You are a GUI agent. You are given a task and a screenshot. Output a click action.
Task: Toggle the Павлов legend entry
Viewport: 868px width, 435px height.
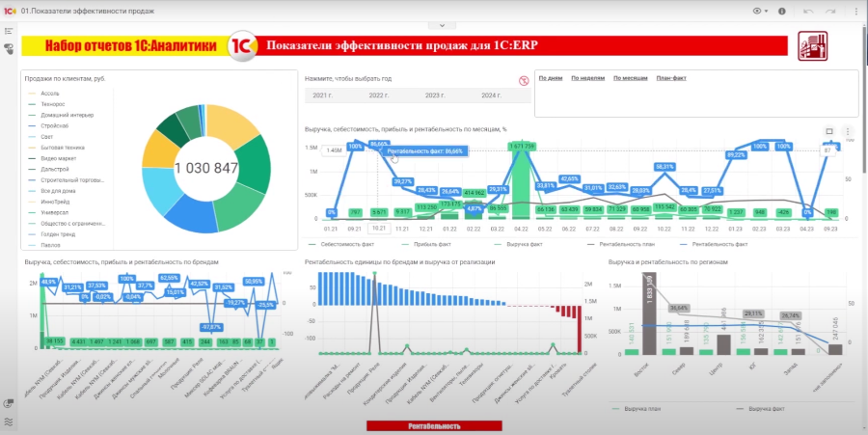[43, 245]
